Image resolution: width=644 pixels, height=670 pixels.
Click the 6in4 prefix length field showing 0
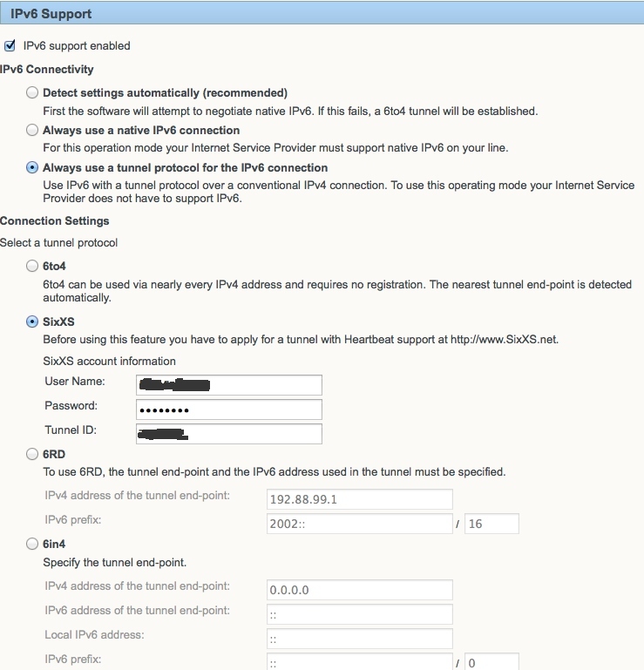click(491, 661)
